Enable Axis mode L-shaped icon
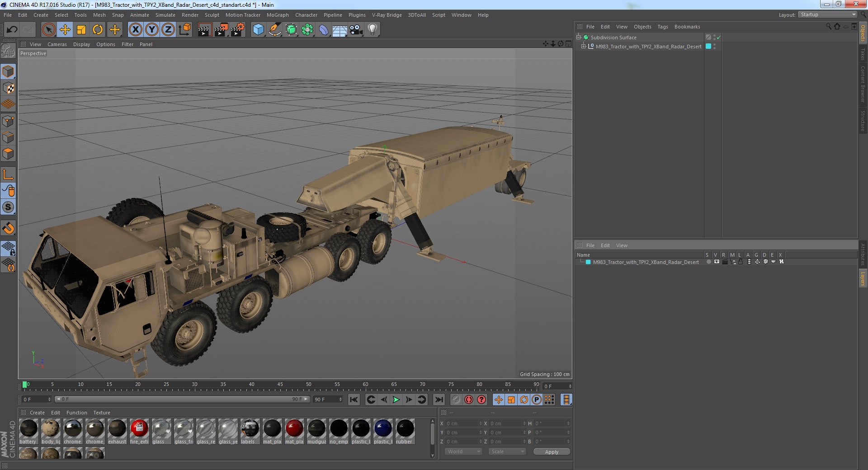This screenshot has width=868, height=470. (x=8, y=174)
